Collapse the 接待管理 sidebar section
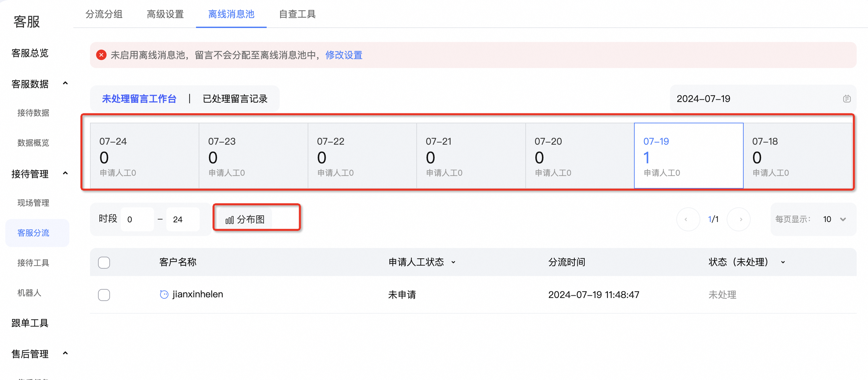Viewport: 868px width, 380px height. pos(65,173)
